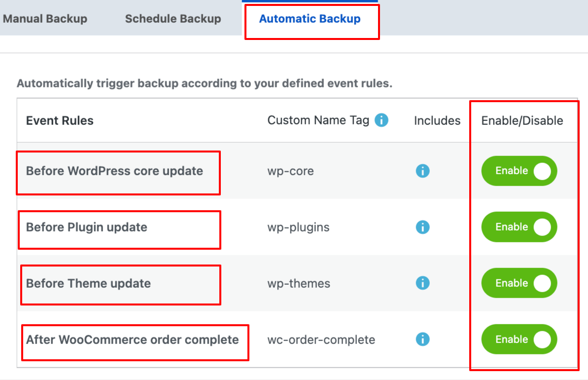Image resolution: width=588 pixels, height=380 pixels.
Task: Click the wp-core custom name tag
Action: pos(291,171)
